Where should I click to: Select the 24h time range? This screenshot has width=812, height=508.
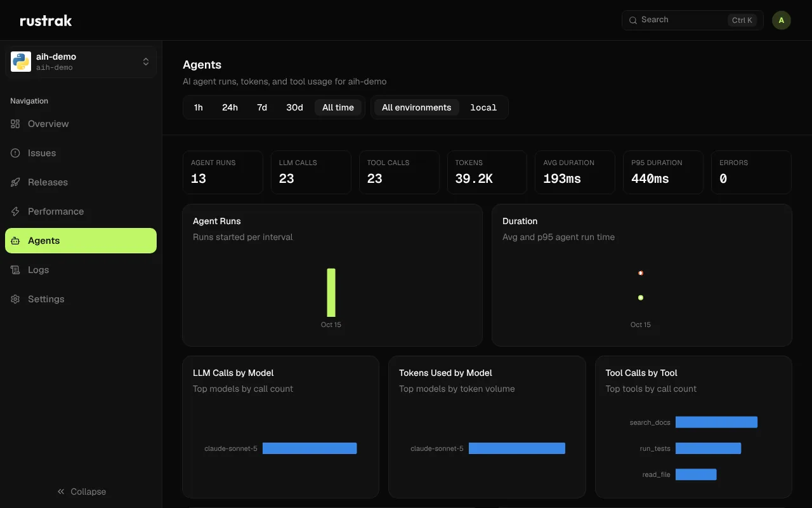pyautogui.click(x=230, y=107)
